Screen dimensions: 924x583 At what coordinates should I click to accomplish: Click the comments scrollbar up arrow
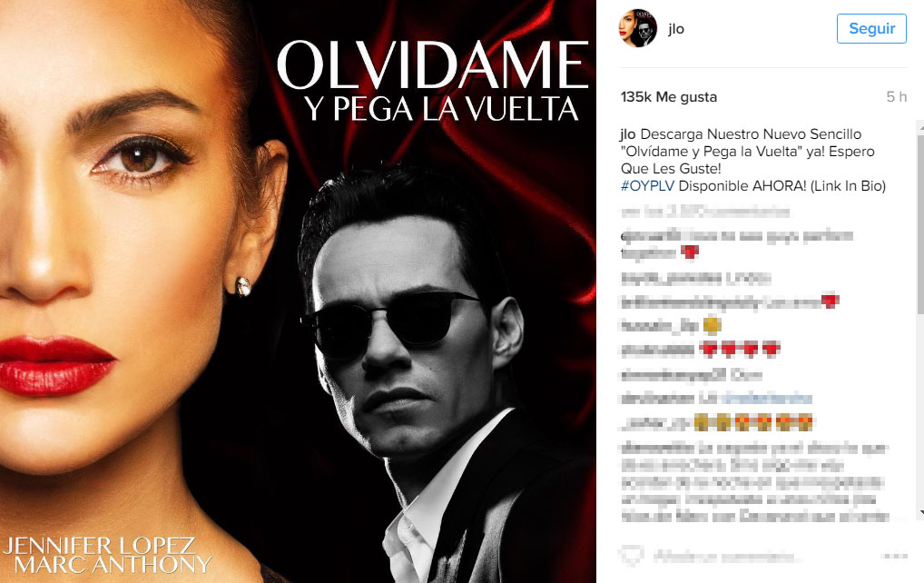(919, 125)
